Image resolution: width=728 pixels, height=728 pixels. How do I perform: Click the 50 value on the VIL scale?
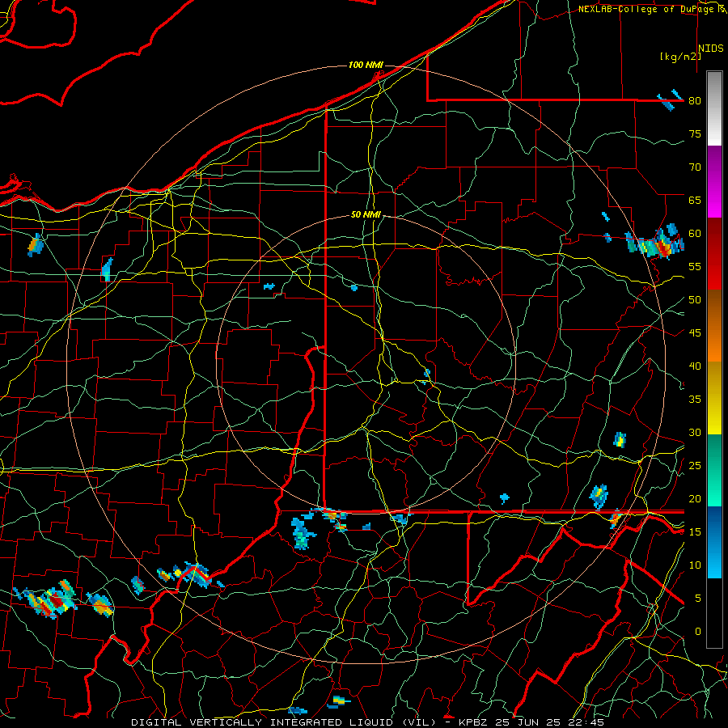[695, 300]
